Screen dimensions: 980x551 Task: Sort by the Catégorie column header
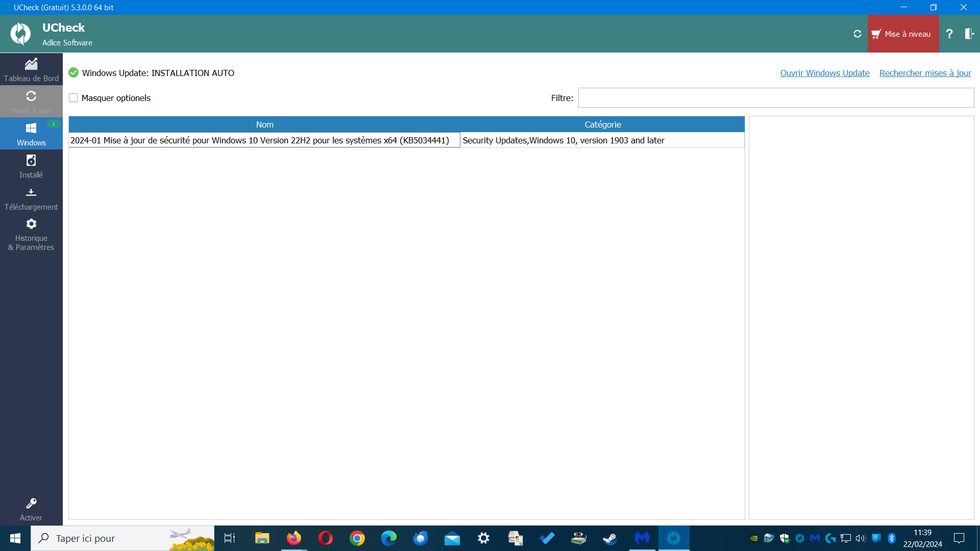coord(602,124)
